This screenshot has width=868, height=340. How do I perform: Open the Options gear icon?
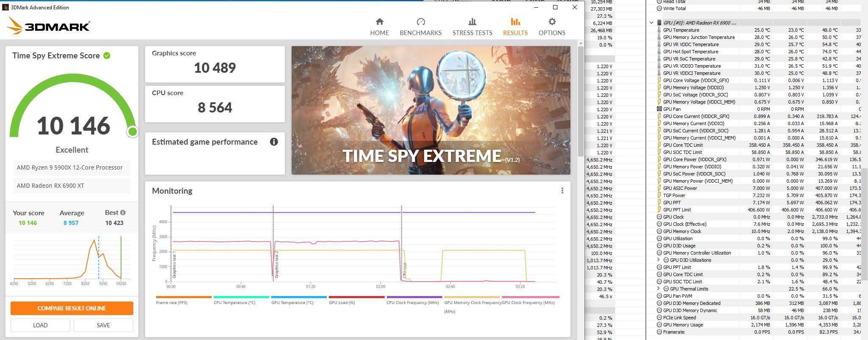(x=552, y=22)
